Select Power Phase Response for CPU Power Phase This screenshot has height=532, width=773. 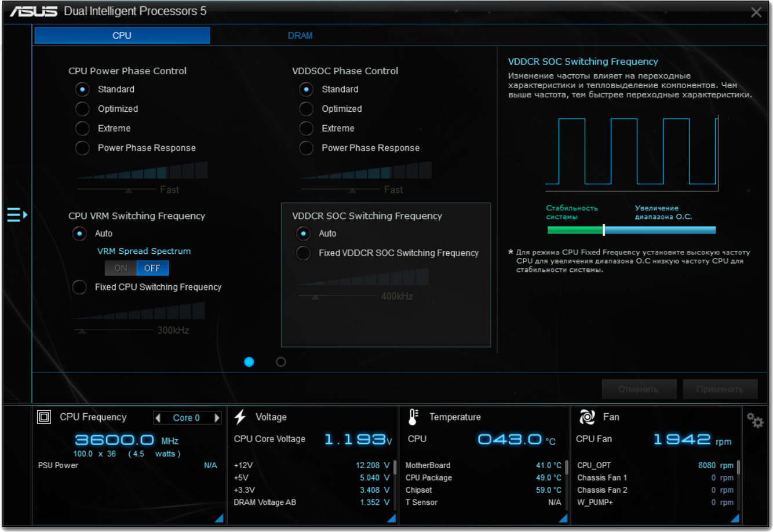pyautogui.click(x=82, y=148)
